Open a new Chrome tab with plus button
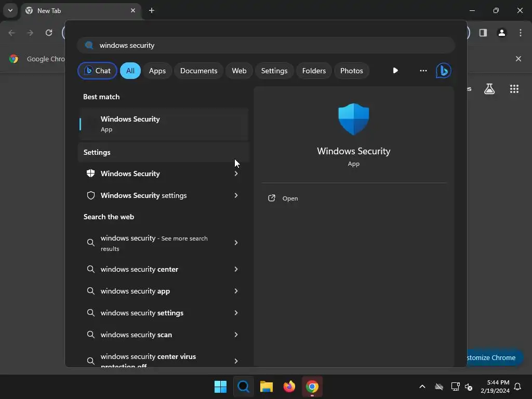The image size is (532, 399). coord(152,10)
